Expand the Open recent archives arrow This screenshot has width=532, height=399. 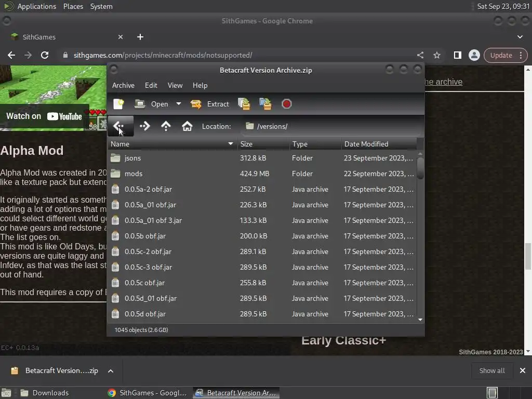179,104
